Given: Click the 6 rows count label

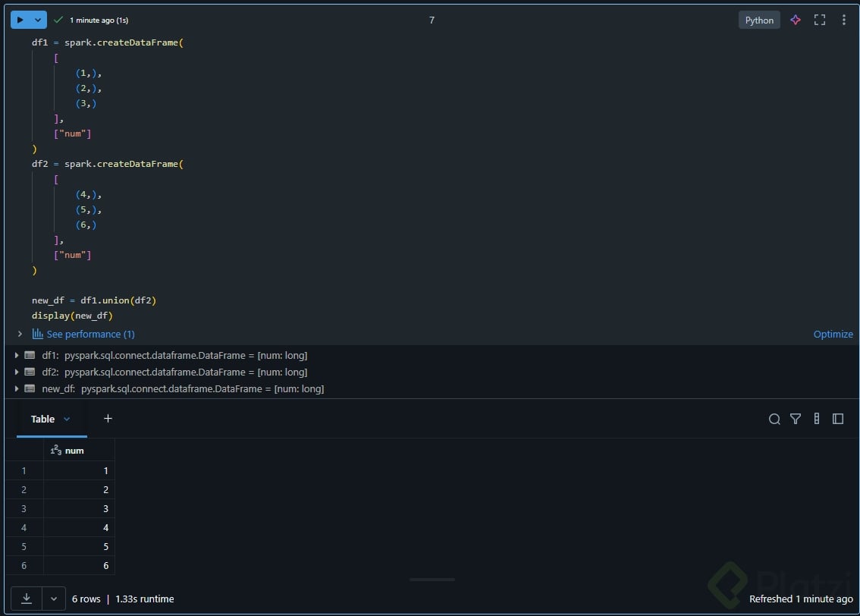Looking at the screenshot, I should pyautogui.click(x=86, y=599).
